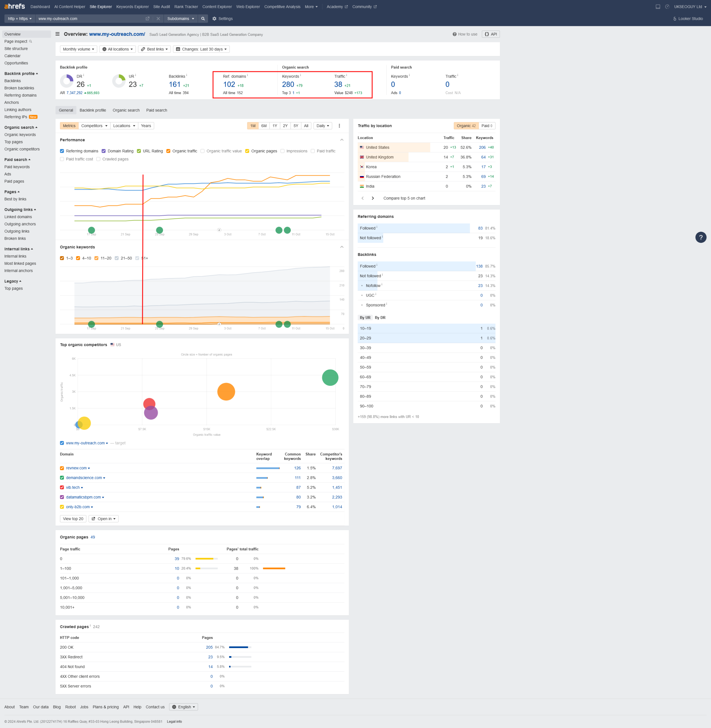This screenshot has height=728, width=711.
Task: Toggle the revnew.com competitor checkbox
Action: pos(62,468)
